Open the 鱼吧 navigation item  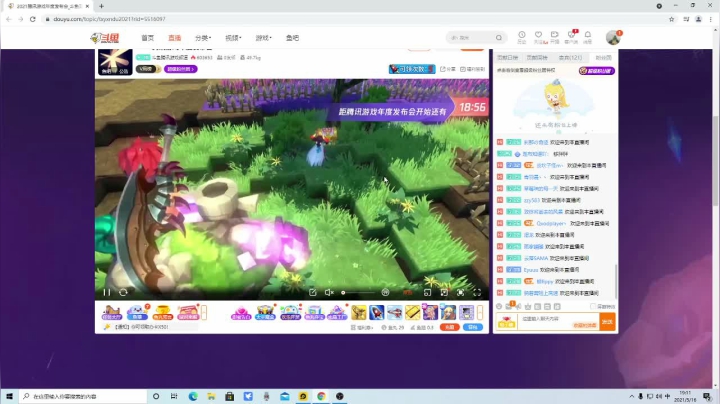click(292, 38)
